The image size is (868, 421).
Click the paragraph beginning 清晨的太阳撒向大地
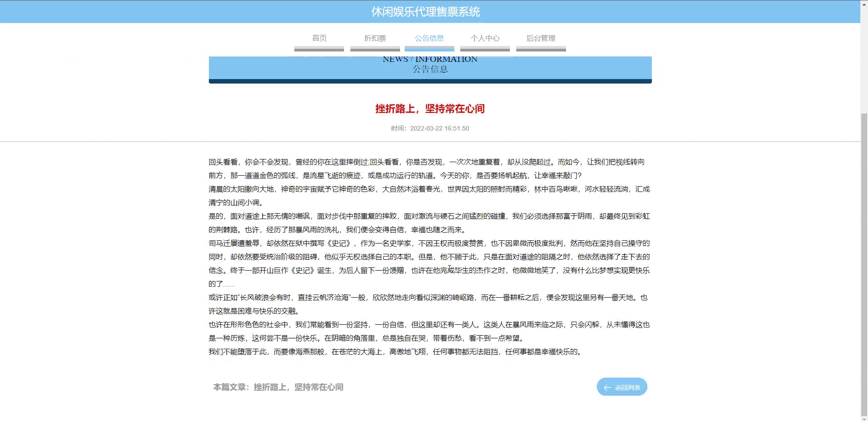[429, 196]
